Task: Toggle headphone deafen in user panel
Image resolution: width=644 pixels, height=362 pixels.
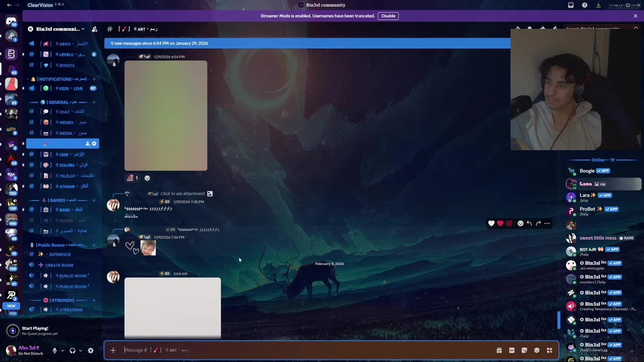Action: 72,350
